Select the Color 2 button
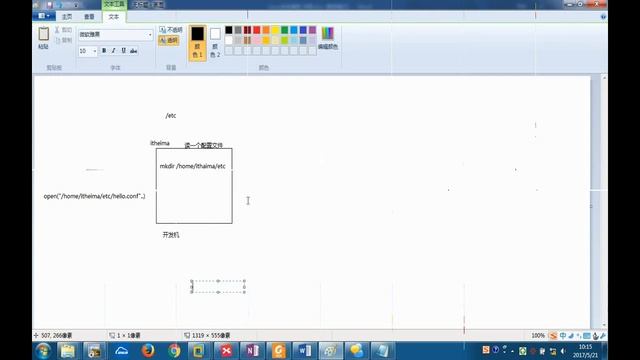Viewport: 640px width, 360px height. click(x=215, y=43)
